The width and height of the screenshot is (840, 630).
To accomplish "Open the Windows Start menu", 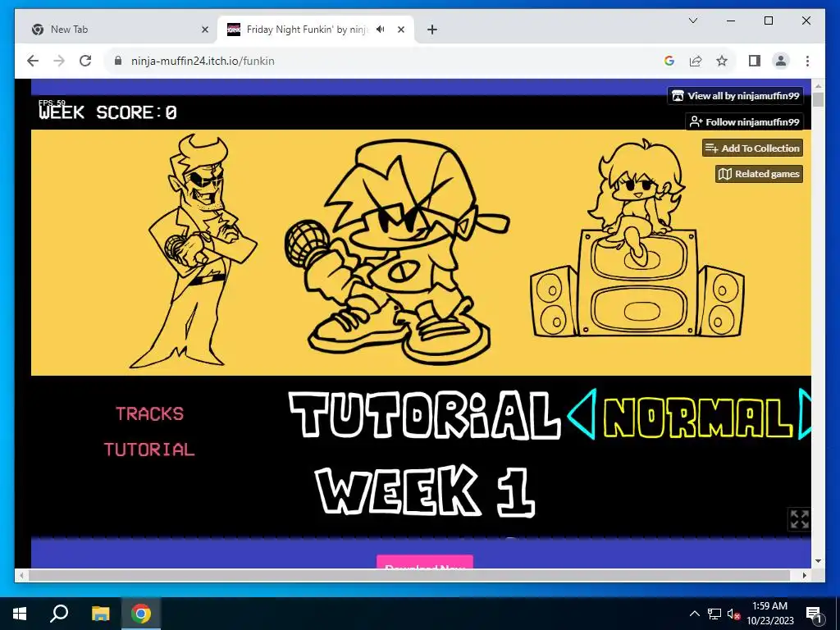I will [x=20, y=614].
